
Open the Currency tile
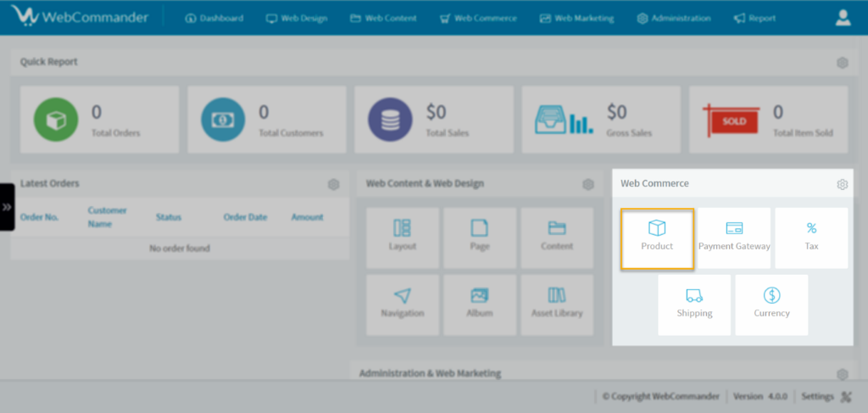771,305
